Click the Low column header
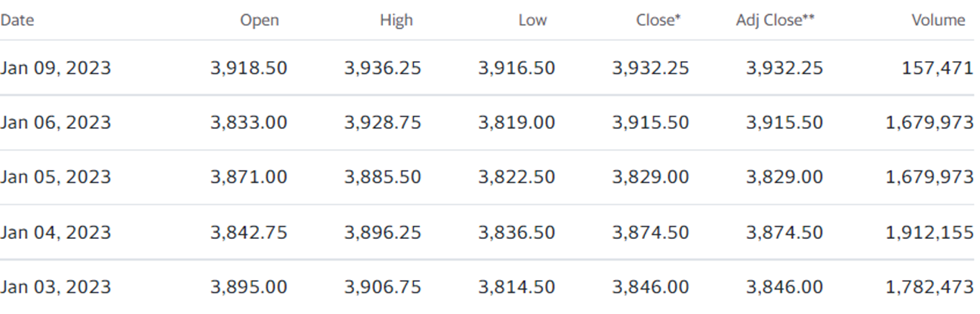The height and width of the screenshot is (314, 980). [x=532, y=21]
